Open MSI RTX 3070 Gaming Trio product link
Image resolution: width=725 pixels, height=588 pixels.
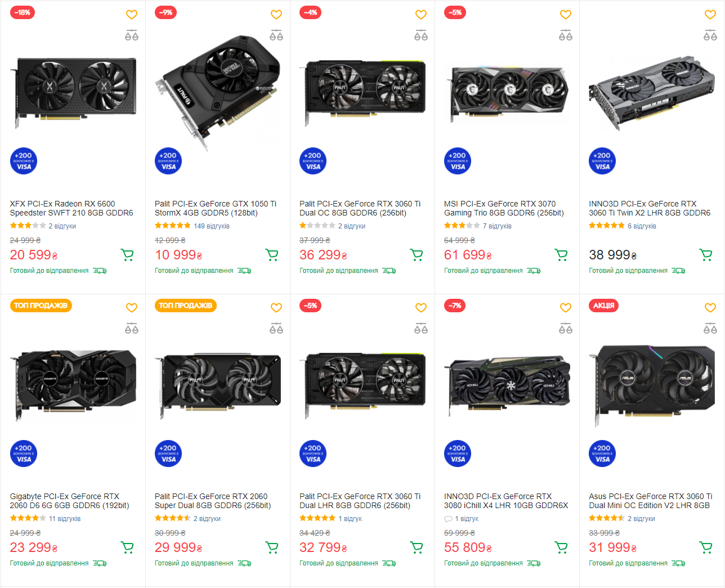[503, 208]
